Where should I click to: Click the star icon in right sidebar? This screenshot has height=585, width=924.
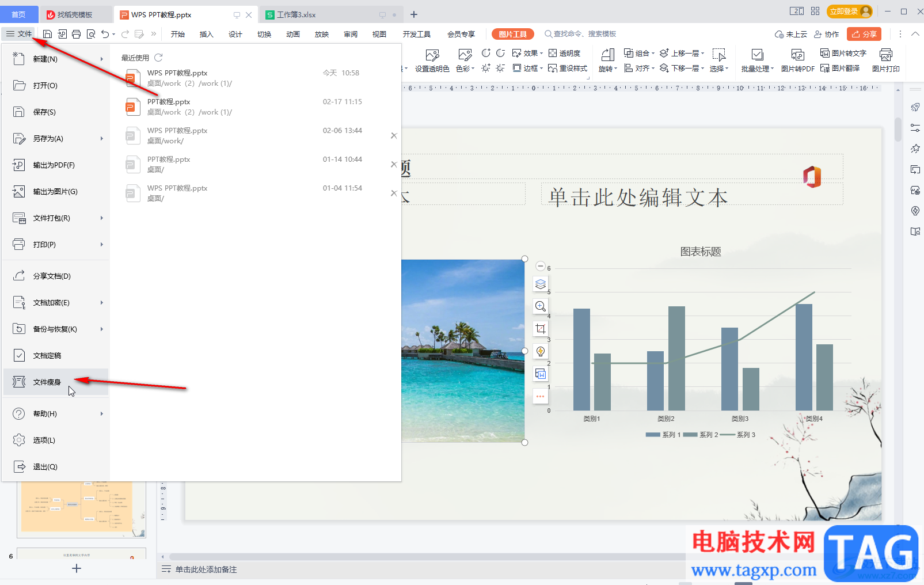point(915,149)
